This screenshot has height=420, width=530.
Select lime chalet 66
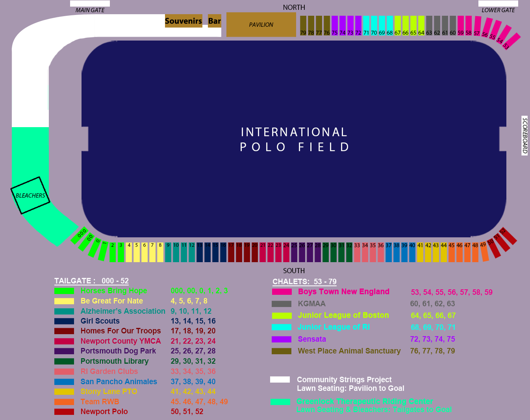click(406, 26)
